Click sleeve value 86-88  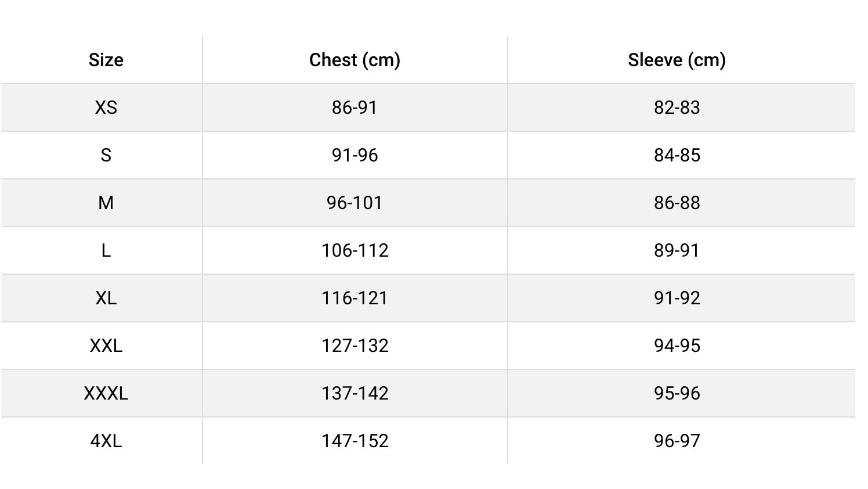click(677, 203)
